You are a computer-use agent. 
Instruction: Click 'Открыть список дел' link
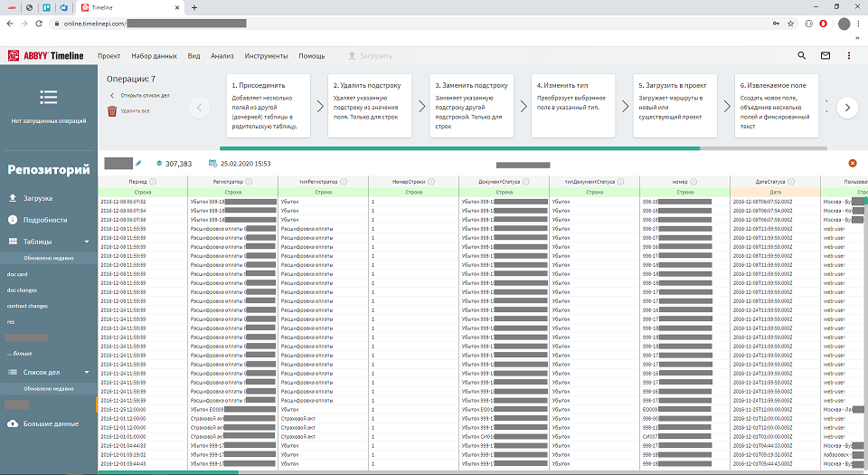[x=143, y=95]
